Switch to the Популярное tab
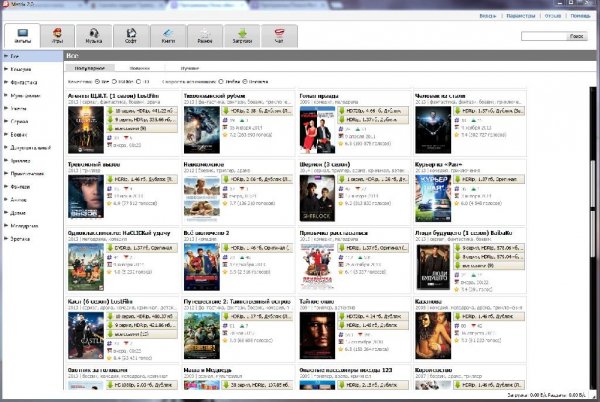 [90, 68]
